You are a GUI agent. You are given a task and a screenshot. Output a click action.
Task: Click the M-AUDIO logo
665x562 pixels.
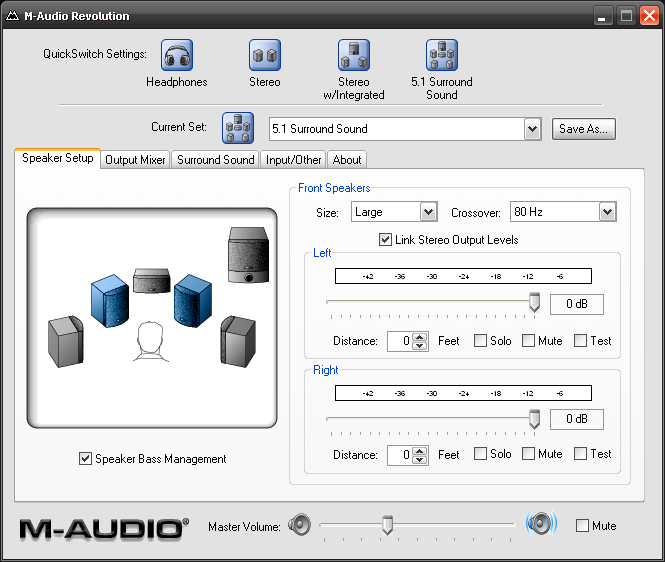pos(104,529)
